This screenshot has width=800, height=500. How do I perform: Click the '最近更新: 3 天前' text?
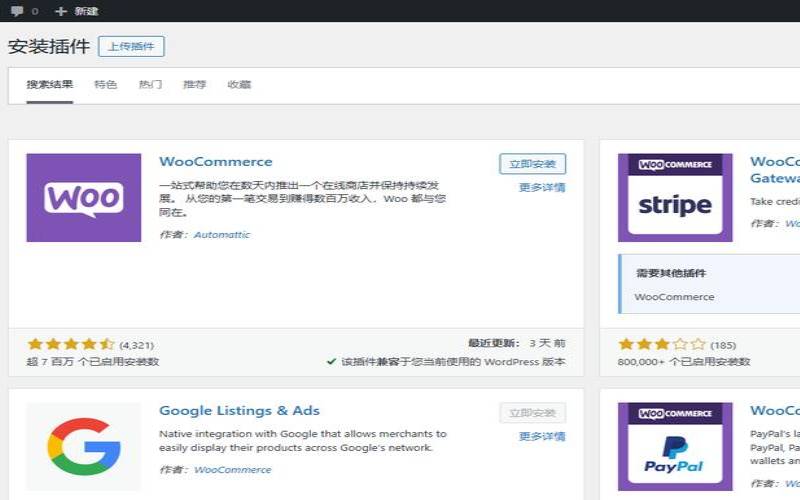517,343
